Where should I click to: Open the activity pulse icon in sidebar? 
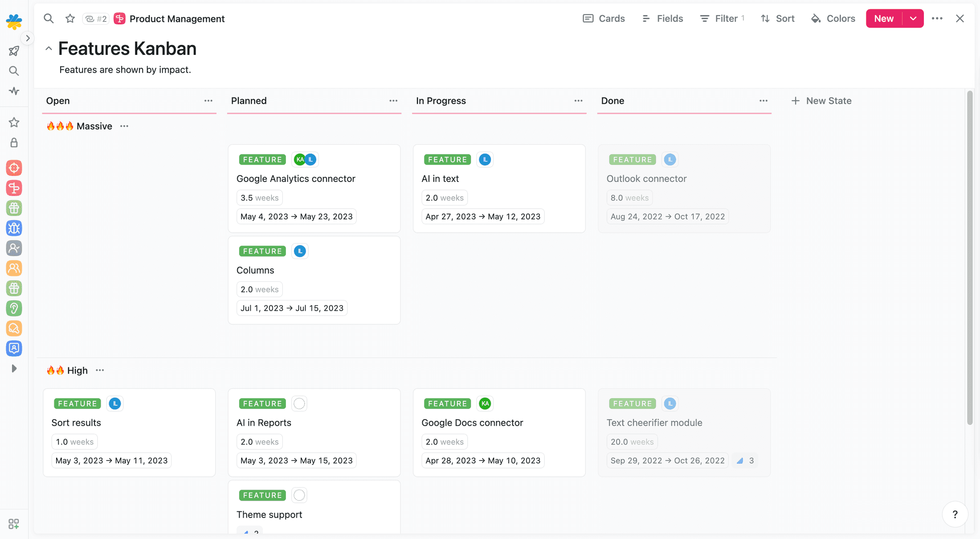(x=14, y=91)
